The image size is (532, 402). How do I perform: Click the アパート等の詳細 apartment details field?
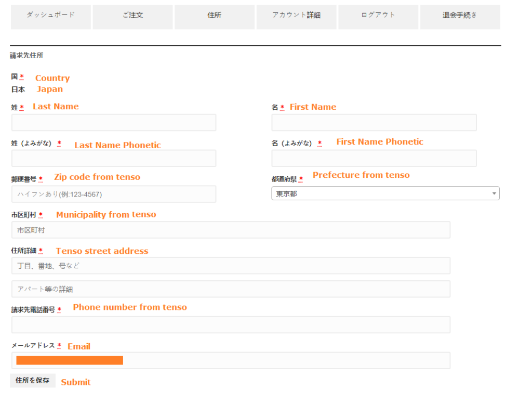[231, 289]
